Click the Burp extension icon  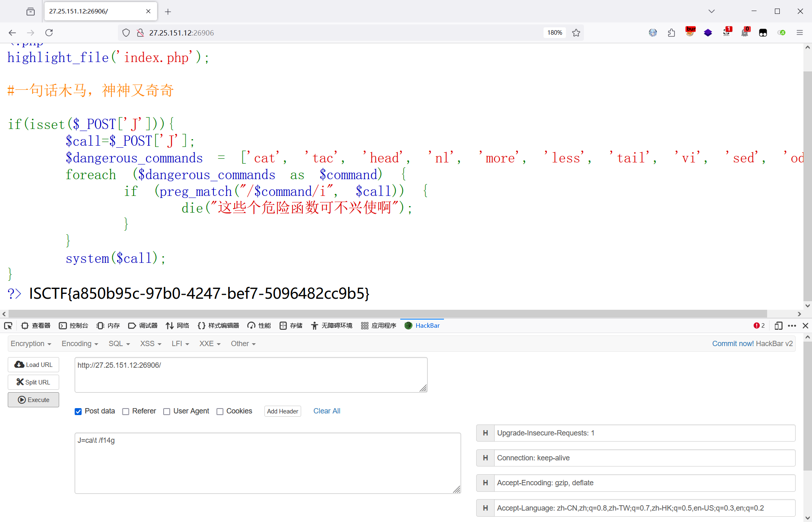point(690,32)
